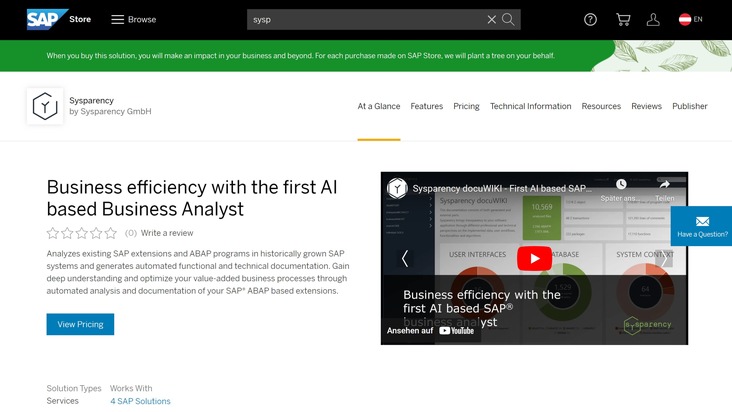Click the Services value text
The width and height of the screenshot is (732, 412).
click(63, 401)
